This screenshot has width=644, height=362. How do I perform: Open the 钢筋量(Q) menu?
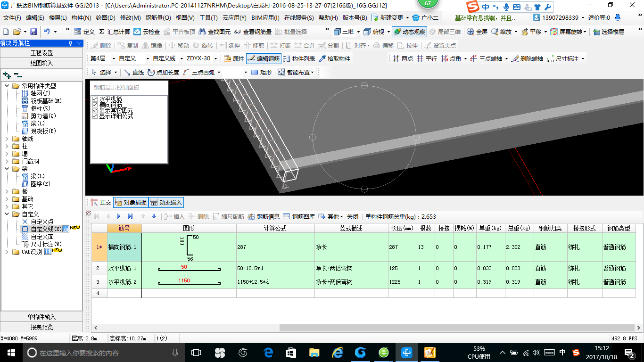[x=158, y=18]
